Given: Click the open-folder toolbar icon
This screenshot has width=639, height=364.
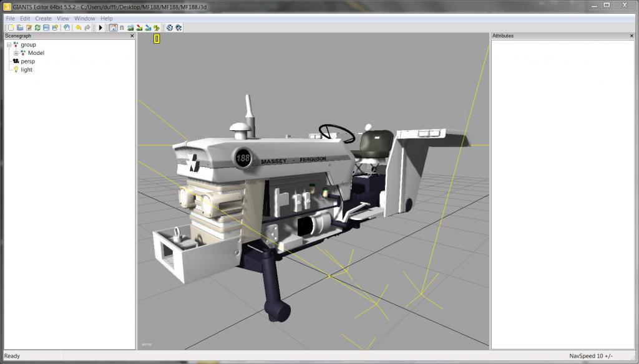Looking at the screenshot, I should [20, 27].
